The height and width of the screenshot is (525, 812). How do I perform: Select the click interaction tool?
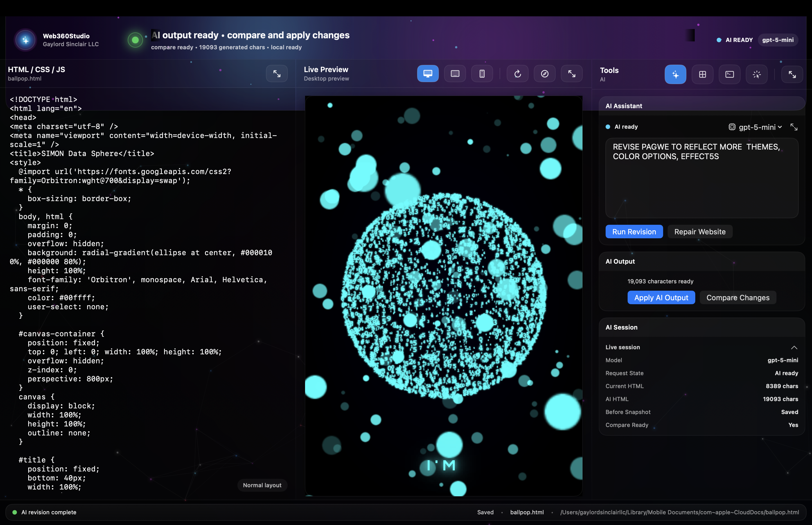[x=757, y=74]
